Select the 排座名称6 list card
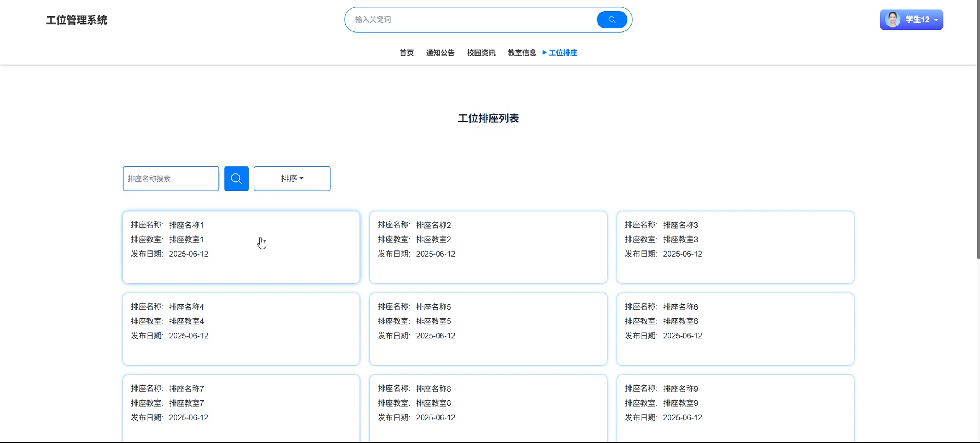This screenshot has width=980, height=443. [735, 329]
